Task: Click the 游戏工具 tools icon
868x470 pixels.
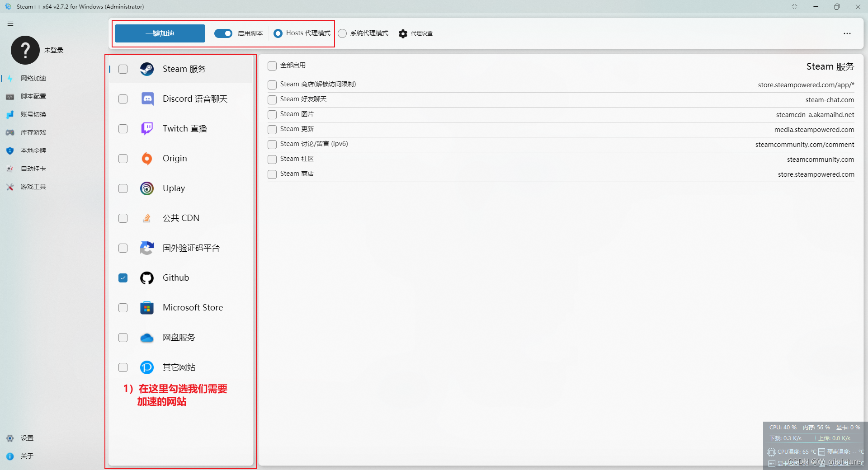Action: click(x=10, y=187)
